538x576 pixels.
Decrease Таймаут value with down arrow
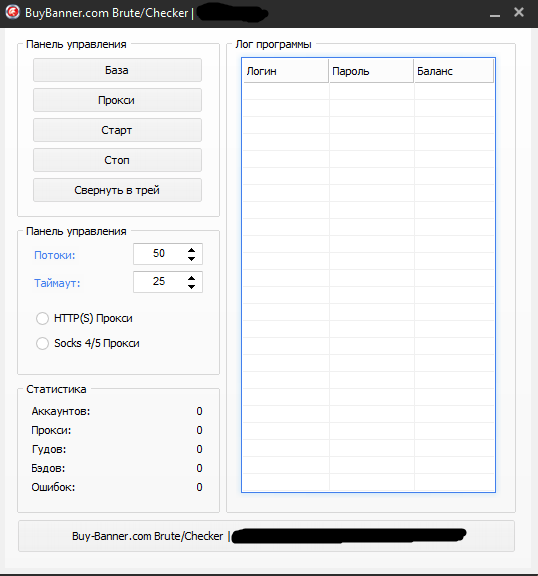click(191, 287)
